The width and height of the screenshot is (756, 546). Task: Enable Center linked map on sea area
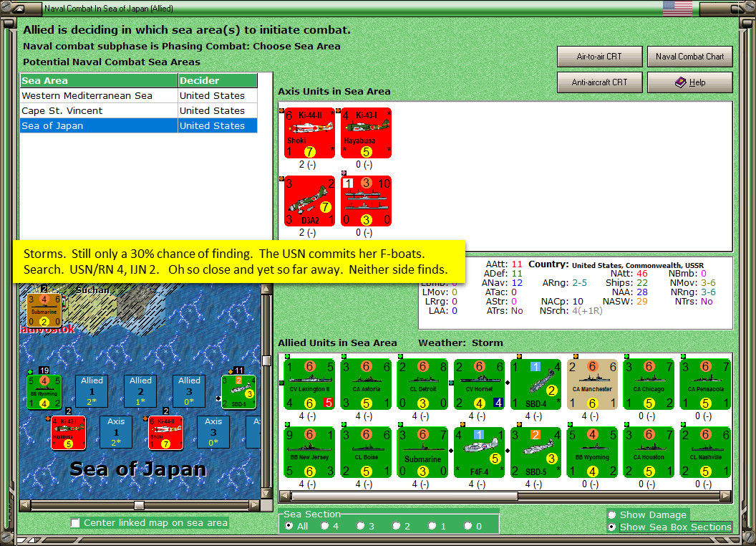pyautogui.click(x=75, y=523)
